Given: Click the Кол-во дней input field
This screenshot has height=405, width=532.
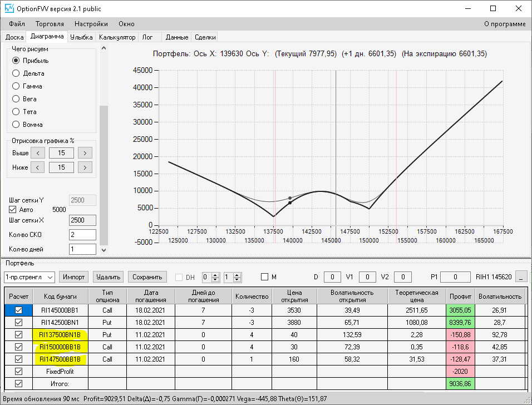Looking at the screenshot, I should [82, 249].
